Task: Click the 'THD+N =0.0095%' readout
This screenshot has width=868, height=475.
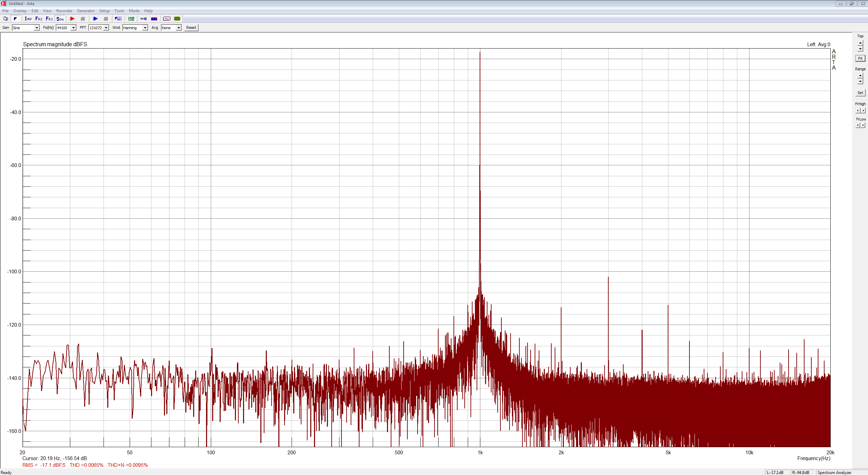Action: 128,465
